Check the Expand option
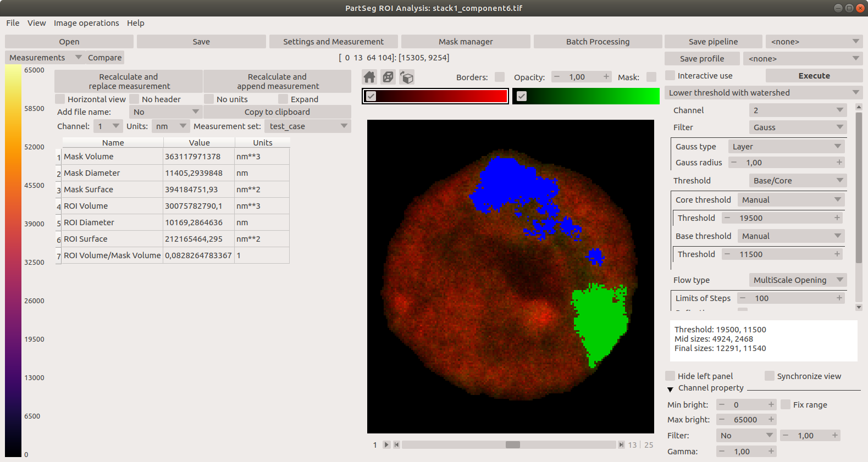The width and height of the screenshot is (868, 462). coord(283,99)
